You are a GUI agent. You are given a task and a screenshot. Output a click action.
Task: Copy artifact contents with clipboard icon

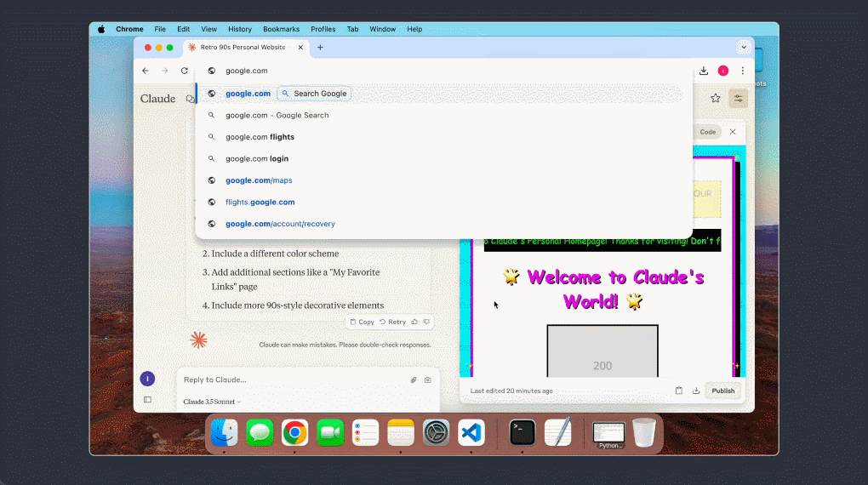(679, 391)
